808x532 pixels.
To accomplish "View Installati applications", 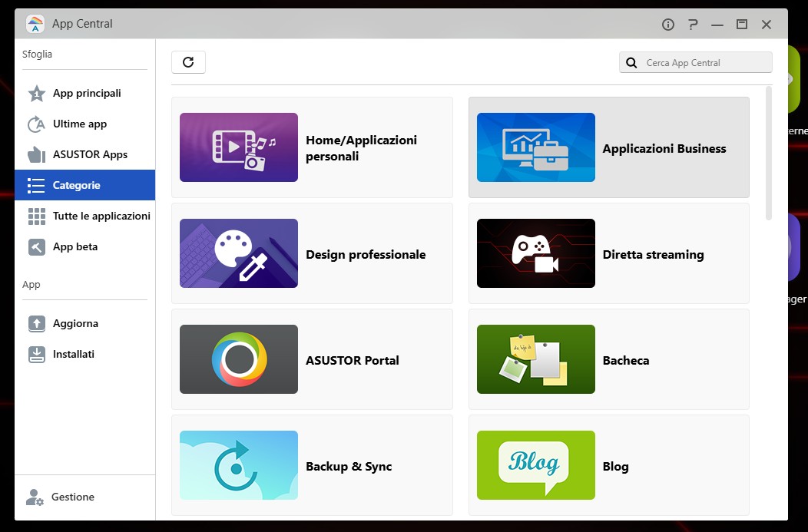I will pos(74,355).
